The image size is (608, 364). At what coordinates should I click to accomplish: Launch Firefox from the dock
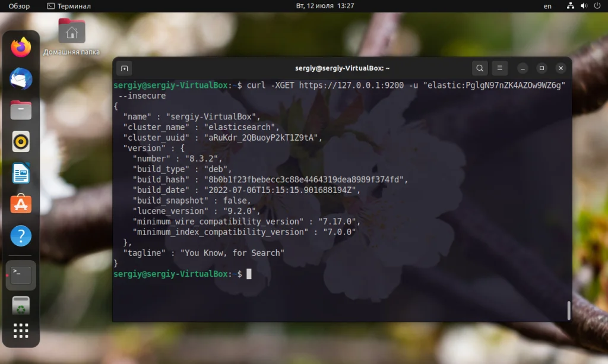(x=20, y=48)
